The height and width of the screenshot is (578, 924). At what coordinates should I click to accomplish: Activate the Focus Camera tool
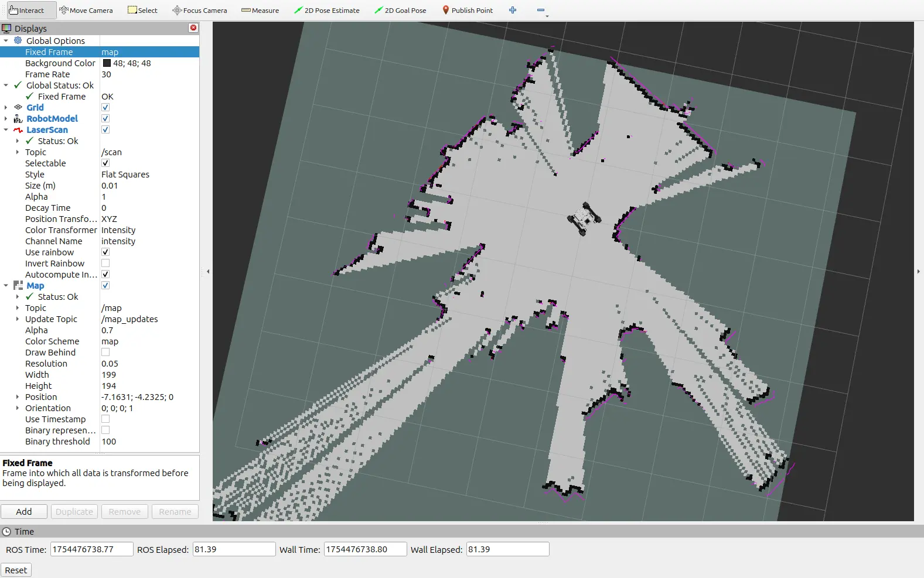click(199, 11)
